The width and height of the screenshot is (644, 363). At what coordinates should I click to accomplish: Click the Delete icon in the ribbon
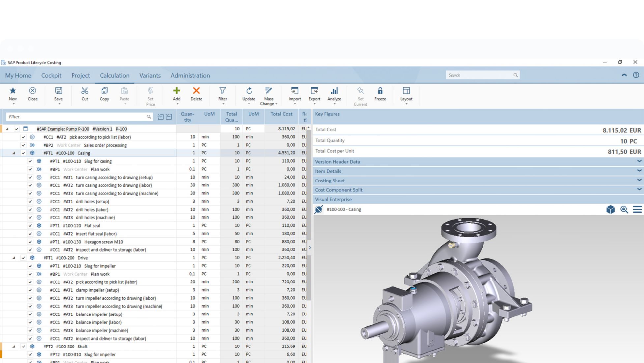tap(196, 95)
